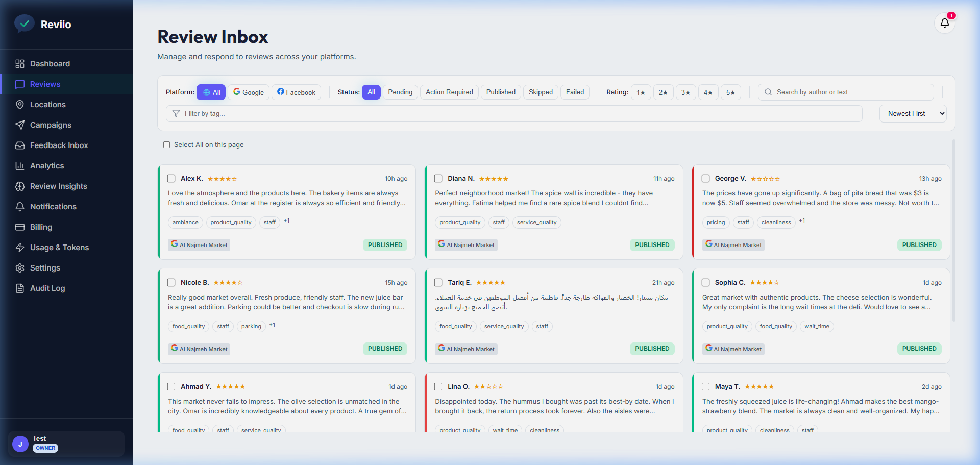Click the user avatar J
This screenshot has height=465, width=980.
pos(20,444)
